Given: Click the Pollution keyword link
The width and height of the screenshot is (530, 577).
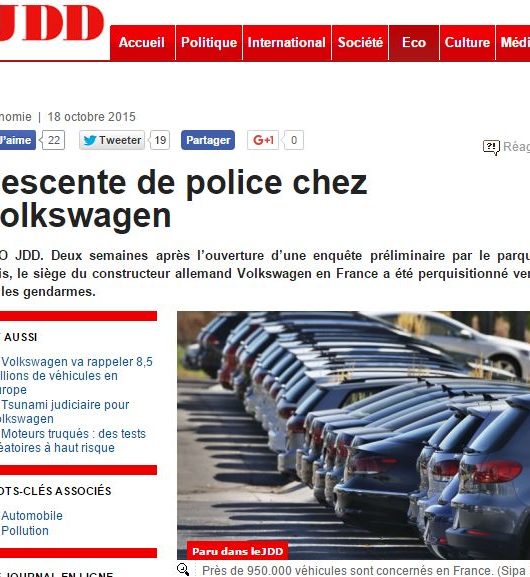Looking at the screenshot, I should [x=25, y=531].
